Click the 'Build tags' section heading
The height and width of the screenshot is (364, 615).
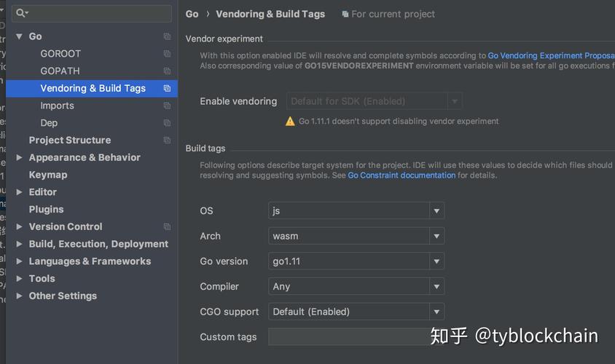[x=205, y=149]
